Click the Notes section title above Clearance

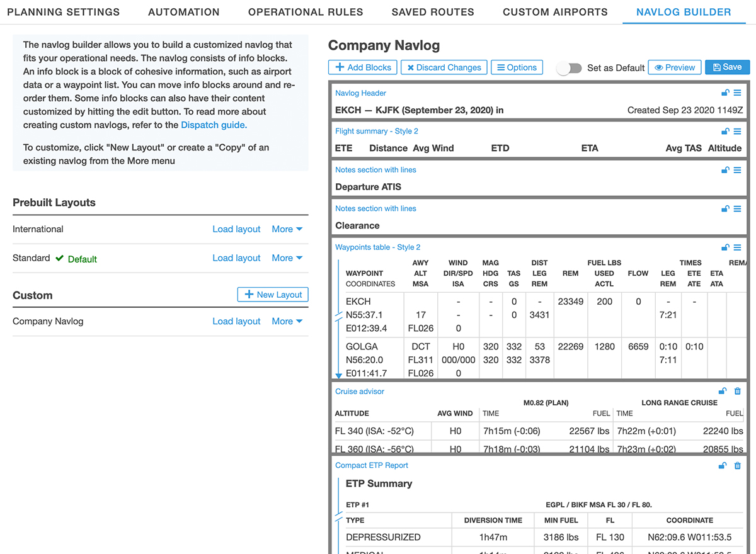(375, 208)
